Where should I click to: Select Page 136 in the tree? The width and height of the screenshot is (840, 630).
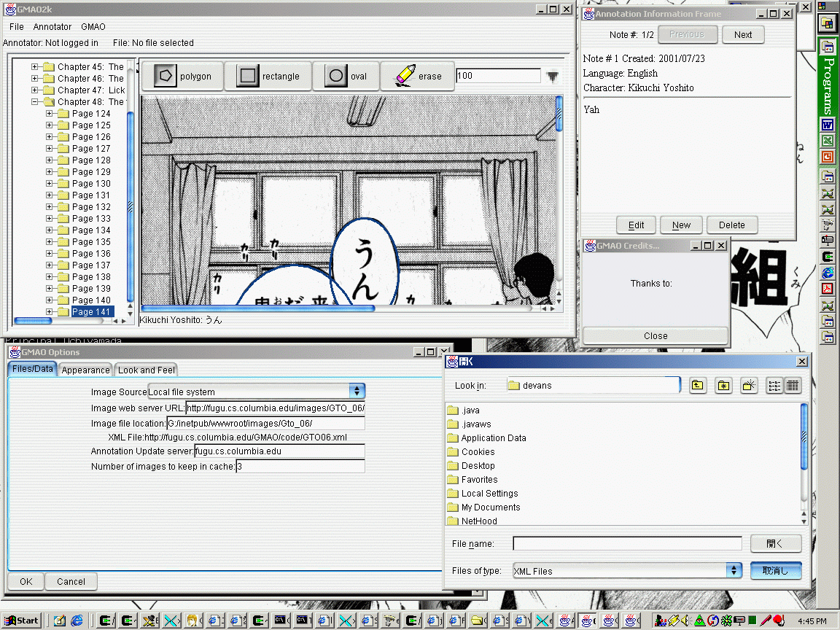[91, 254]
